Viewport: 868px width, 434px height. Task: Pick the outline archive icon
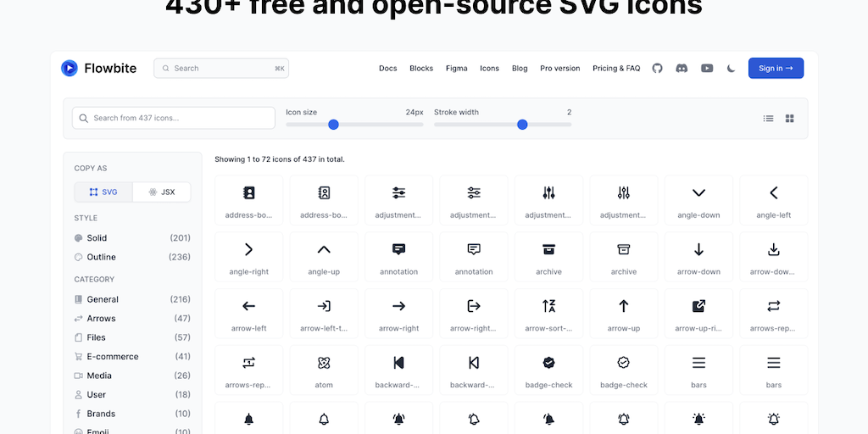[x=624, y=257]
